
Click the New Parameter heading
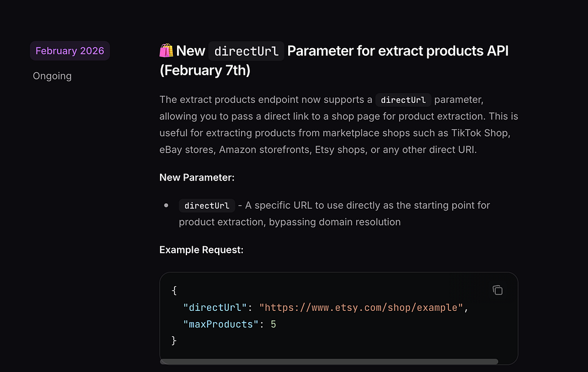coord(197,177)
